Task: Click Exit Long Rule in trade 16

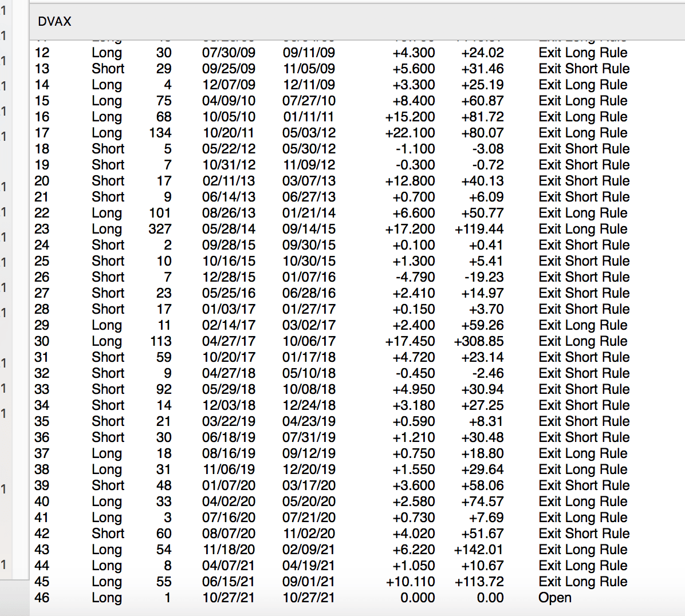Action: coord(583,117)
